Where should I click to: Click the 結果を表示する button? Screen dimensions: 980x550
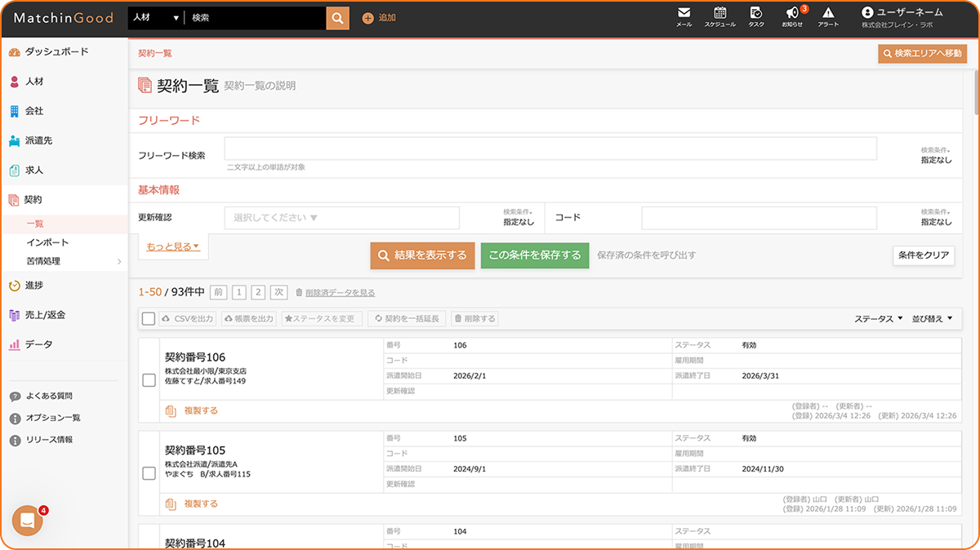tap(421, 255)
